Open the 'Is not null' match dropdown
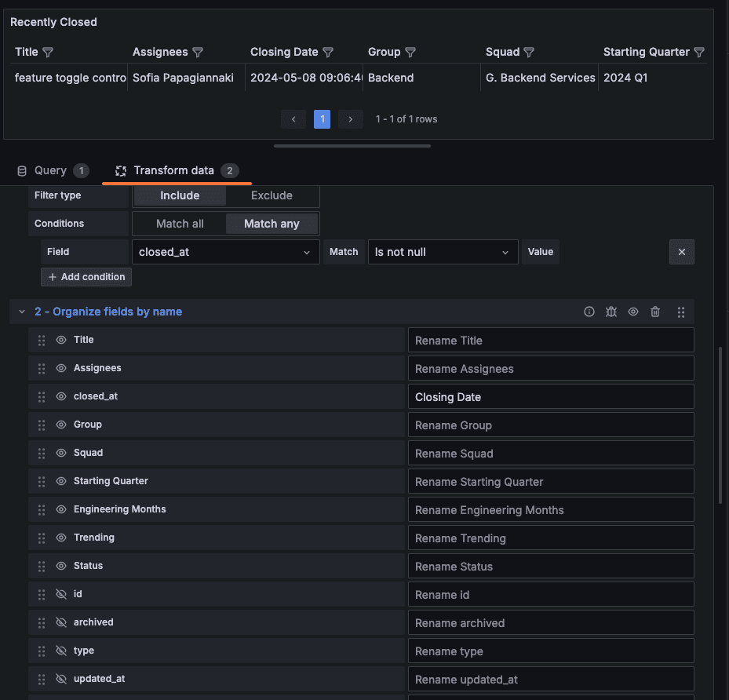Screen dimensions: 729x700 pyautogui.click(x=442, y=251)
